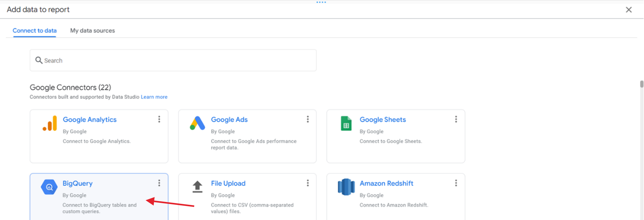Click the BigQuery hexagon icon
The height and width of the screenshot is (220, 644).
tap(49, 187)
